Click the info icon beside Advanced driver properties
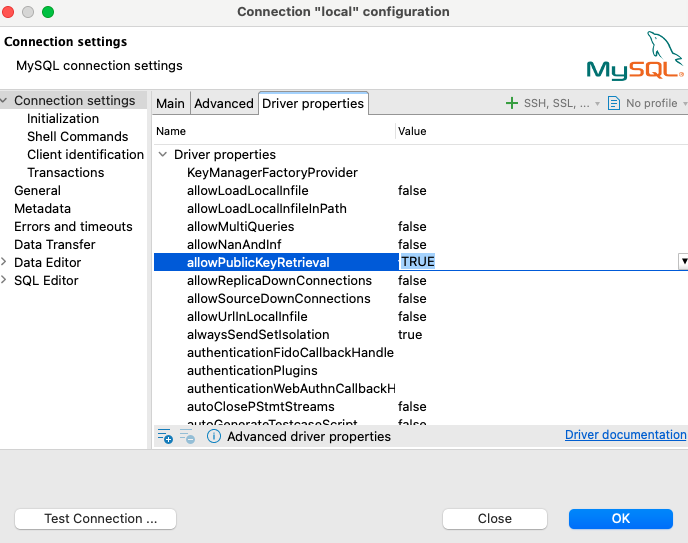 [214, 436]
